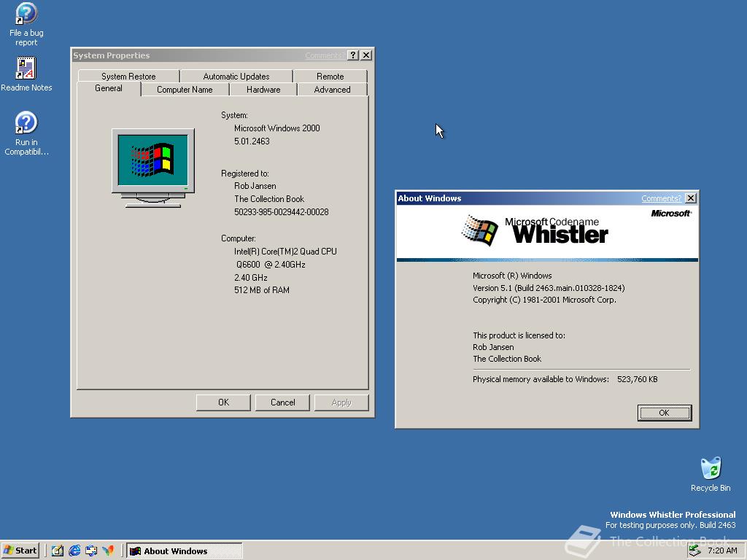The image size is (747, 560).
Task: Click OK in System Properties
Action: pyautogui.click(x=223, y=402)
